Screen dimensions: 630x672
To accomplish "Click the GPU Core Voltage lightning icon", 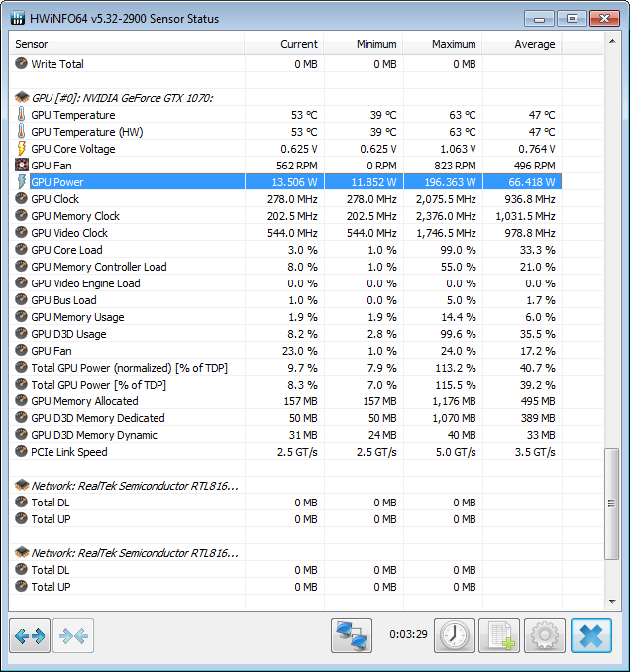I will 21,149.
